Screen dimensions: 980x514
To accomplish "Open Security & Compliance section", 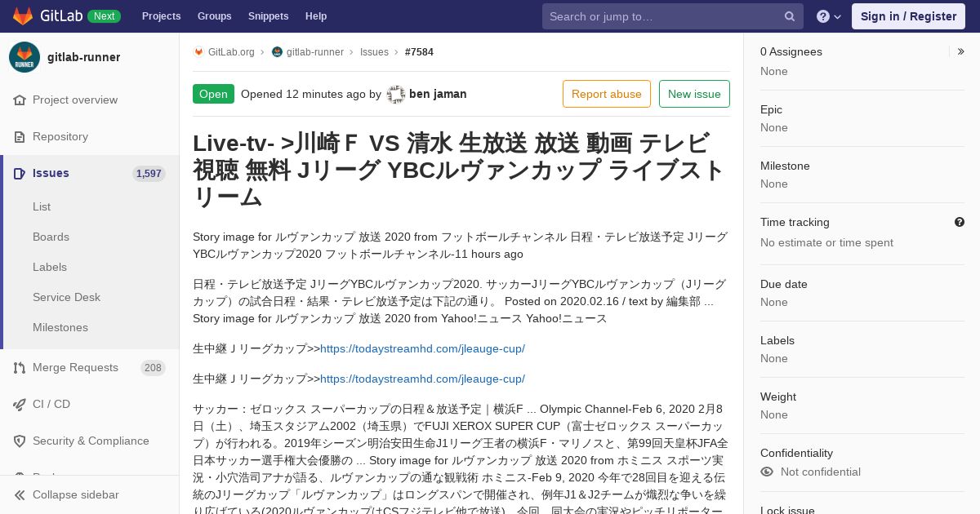I will click(90, 441).
